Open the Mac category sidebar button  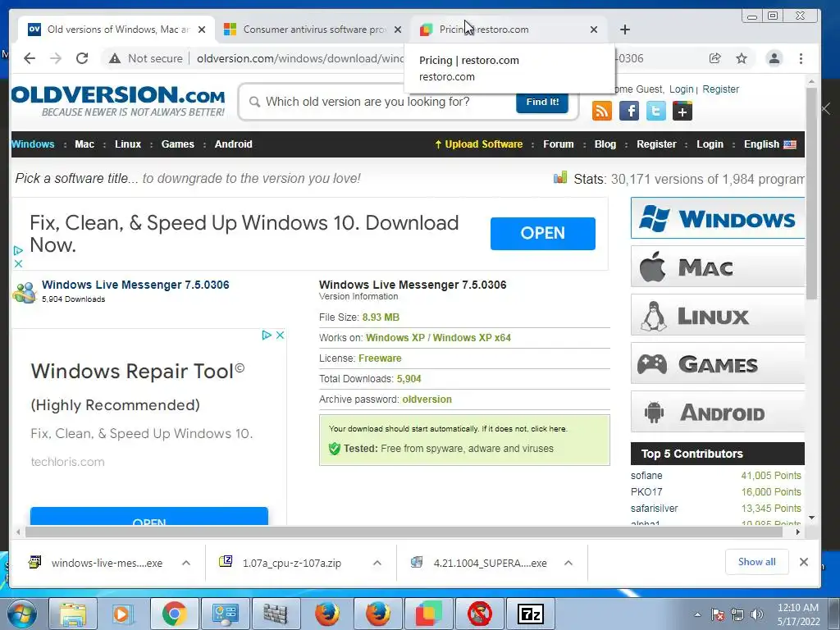click(x=717, y=267)
